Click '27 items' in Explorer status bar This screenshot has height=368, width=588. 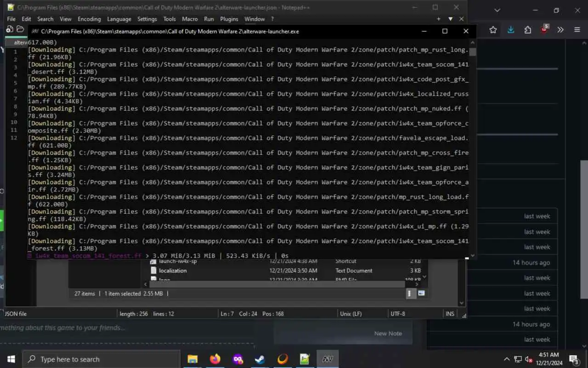(85, 293)
